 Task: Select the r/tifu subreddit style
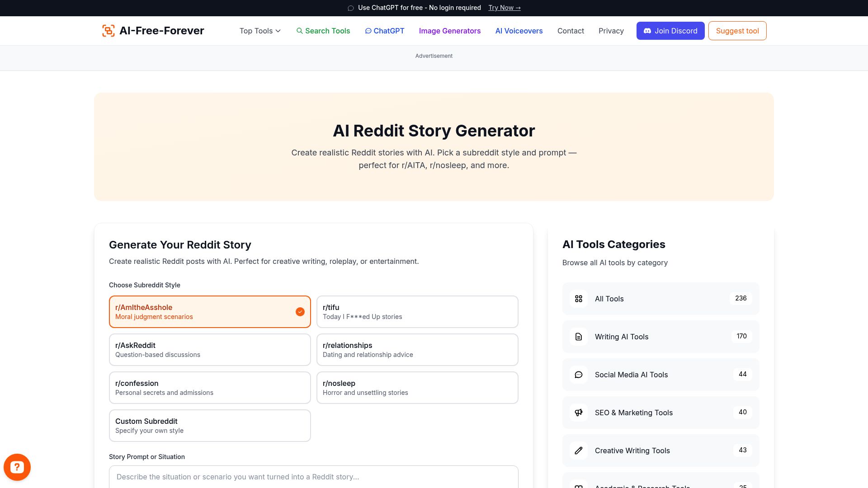[x=417, y=312]
